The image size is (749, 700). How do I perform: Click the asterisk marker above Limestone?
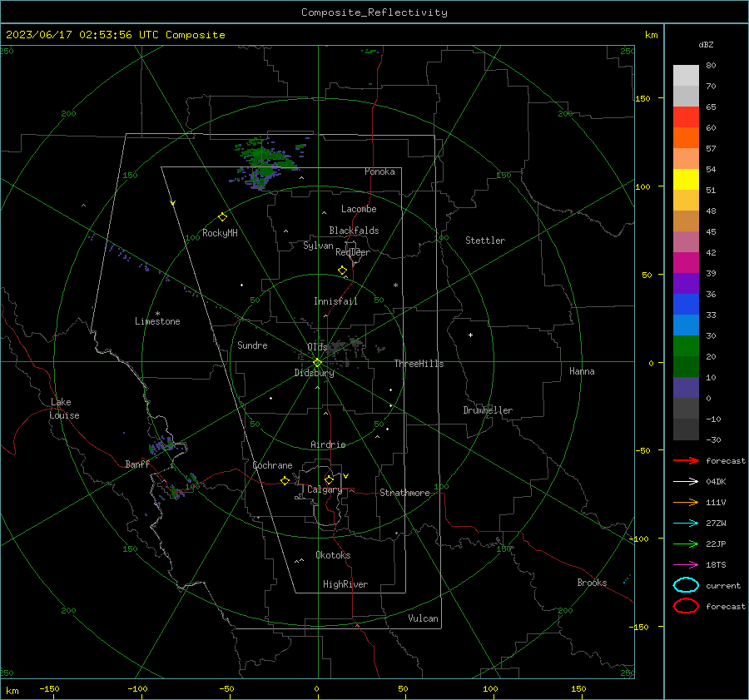[x=157, y=314]
